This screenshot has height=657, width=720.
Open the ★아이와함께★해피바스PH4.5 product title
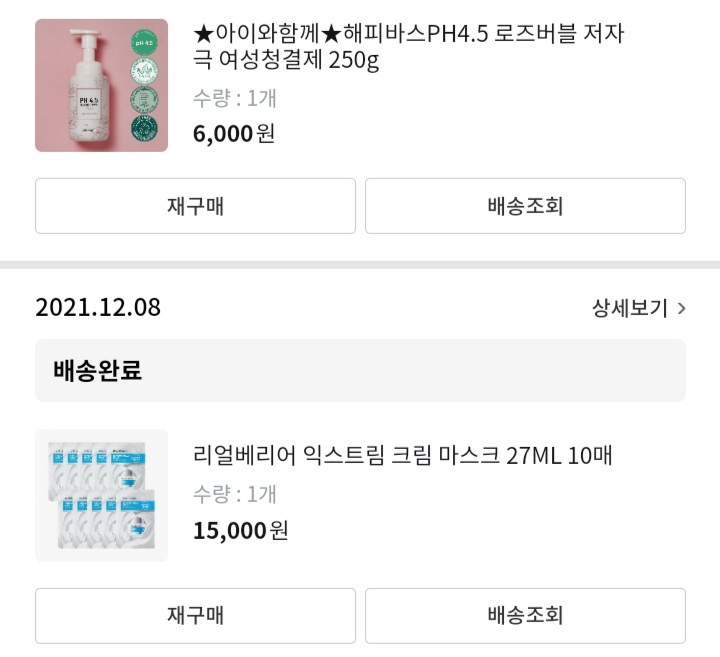[x=408, y=46]
